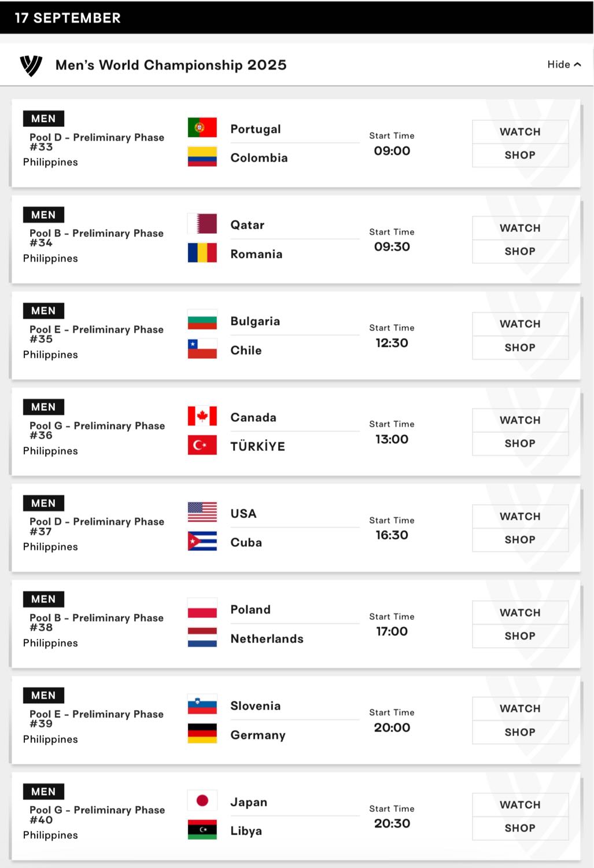Open Shop for Japan vs Libya match
594x868 pixels.
520,828
